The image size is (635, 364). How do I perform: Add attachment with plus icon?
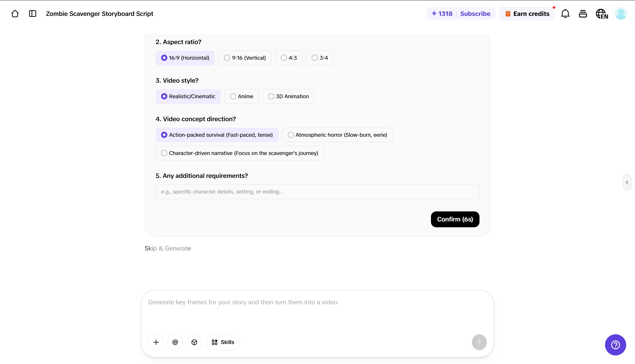(156, 342)
